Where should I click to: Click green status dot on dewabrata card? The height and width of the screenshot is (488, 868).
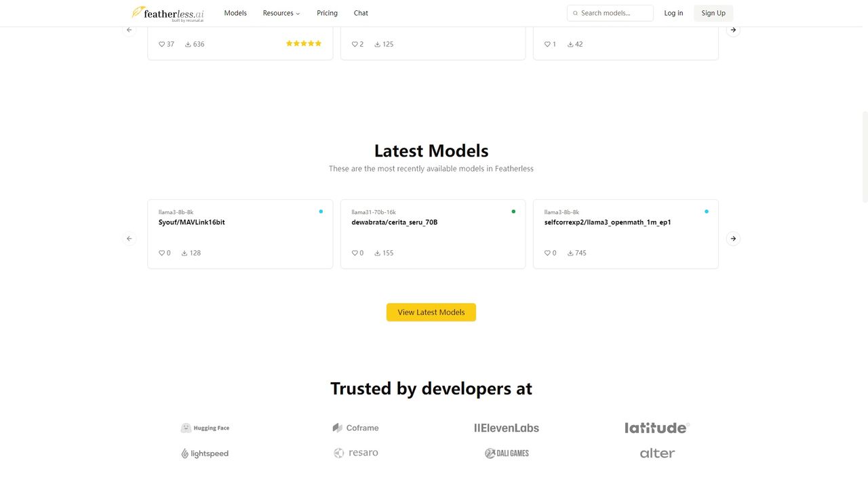(x=513, y=211)
